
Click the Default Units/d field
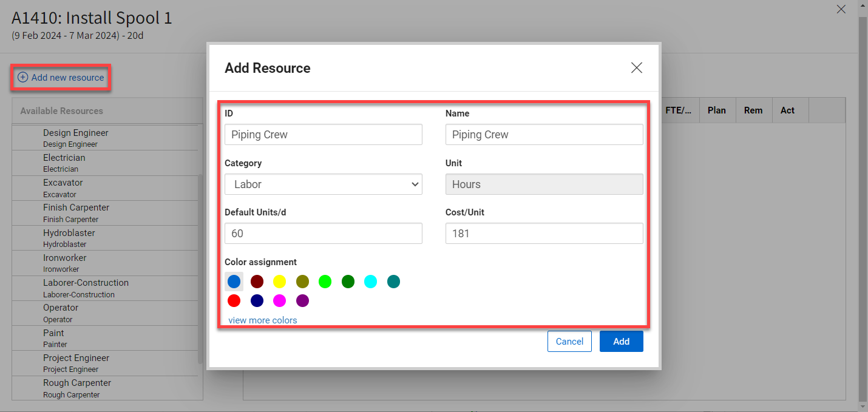pos(323,234)
